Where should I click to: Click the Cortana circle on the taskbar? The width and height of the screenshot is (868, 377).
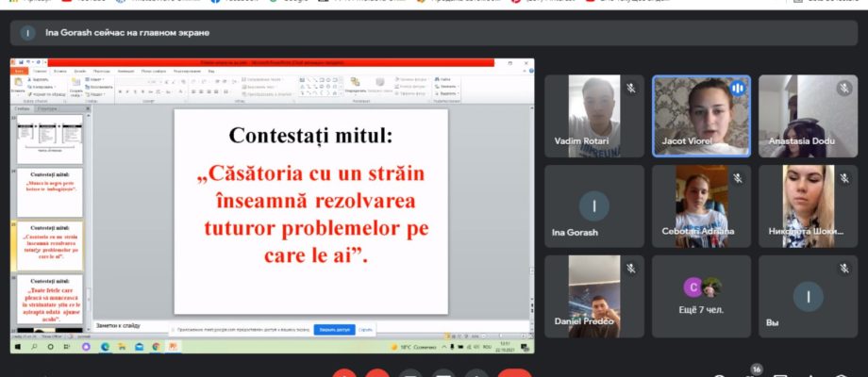[50, 347]
